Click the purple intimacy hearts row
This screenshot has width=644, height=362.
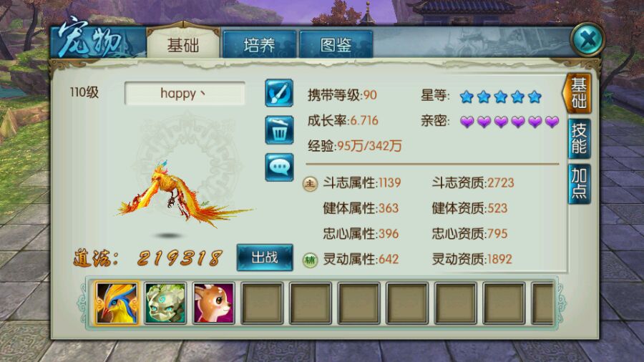coord(509,122)
